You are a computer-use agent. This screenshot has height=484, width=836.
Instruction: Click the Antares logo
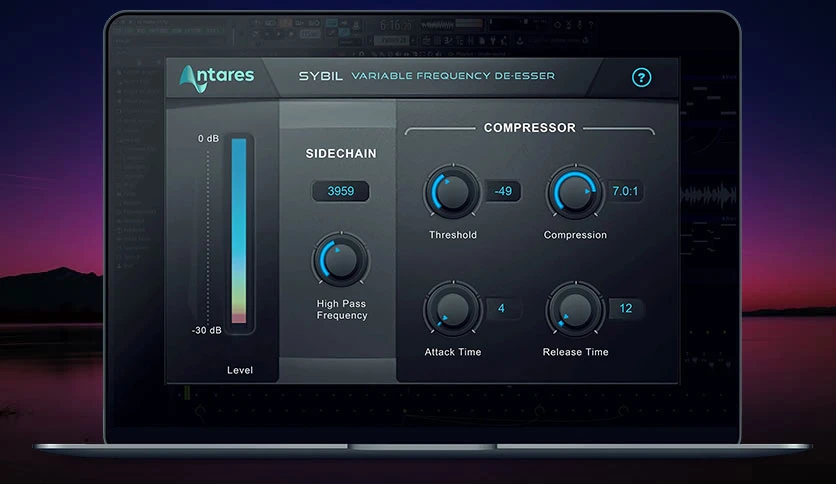(217, 78)
